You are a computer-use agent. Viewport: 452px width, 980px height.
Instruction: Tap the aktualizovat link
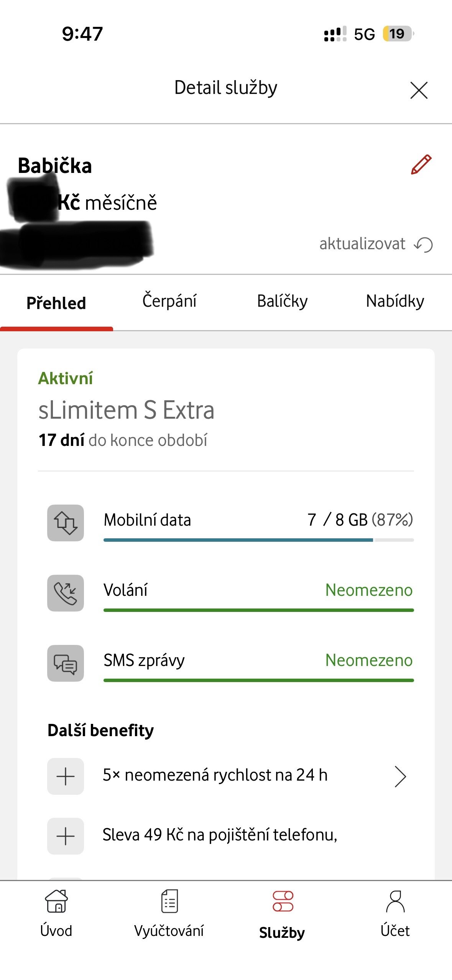tap(362, 244)
